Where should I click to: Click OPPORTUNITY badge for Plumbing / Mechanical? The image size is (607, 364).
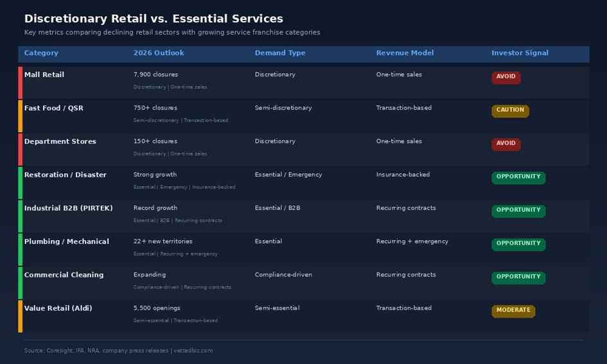pyautogui.click(x=518, y=244)
